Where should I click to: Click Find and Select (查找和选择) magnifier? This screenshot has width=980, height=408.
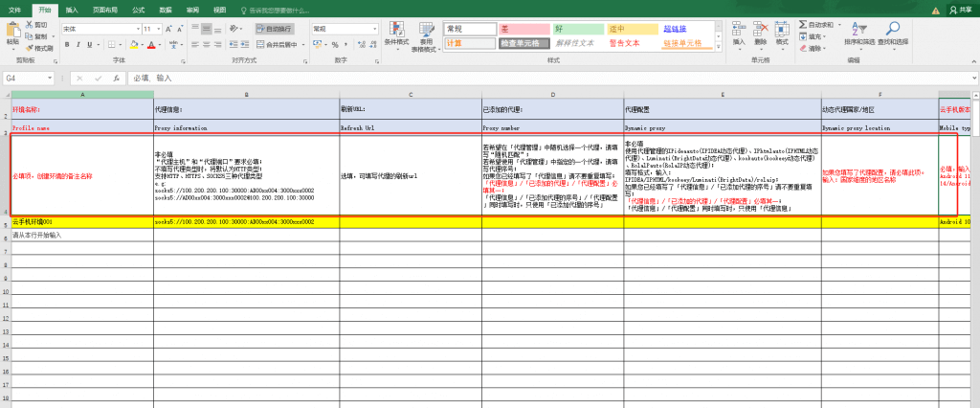[x=892, y=29]
